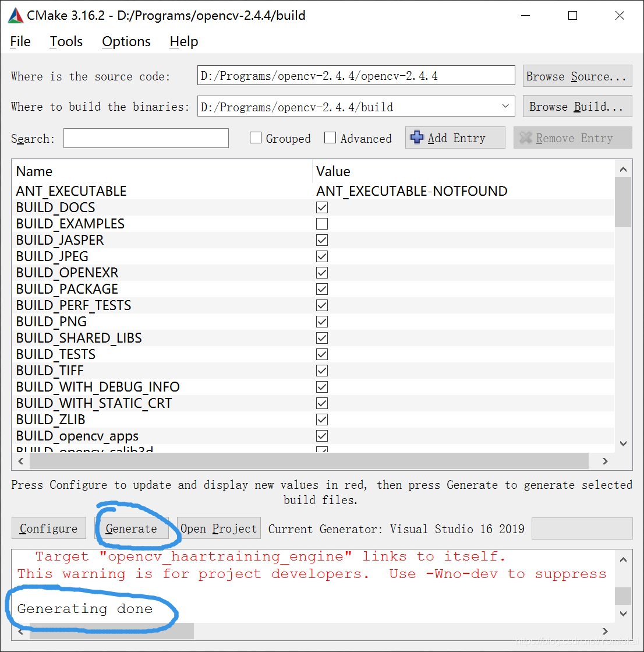Minimize the CMake window
The image size is (644, 652).
click(x=526, y=15)
